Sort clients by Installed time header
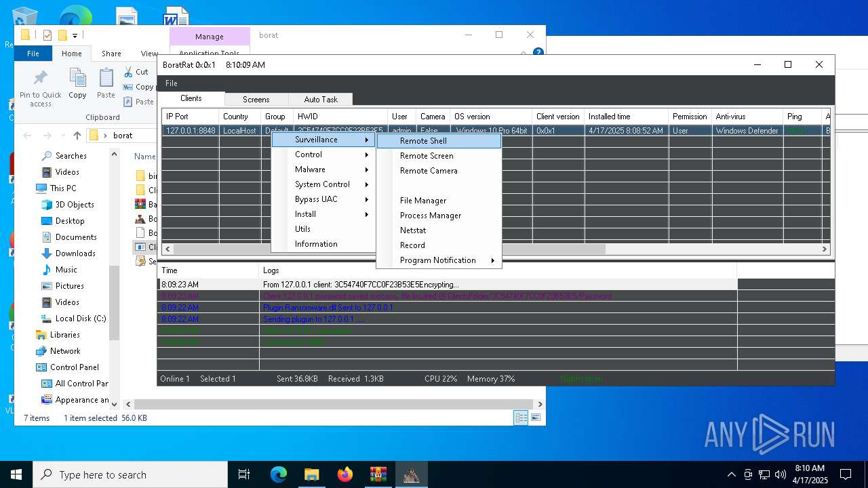This screenshot has height=488, width=868. [x=626, y=117]
